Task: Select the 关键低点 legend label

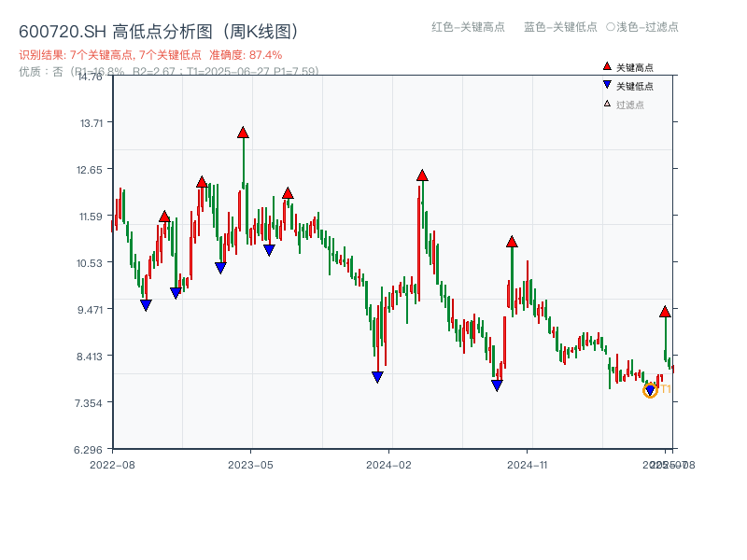Action: click(x=635, y=86)
